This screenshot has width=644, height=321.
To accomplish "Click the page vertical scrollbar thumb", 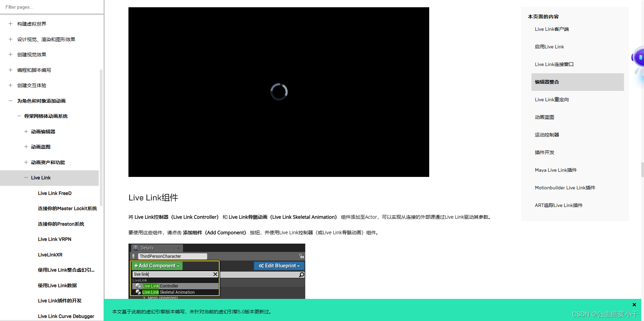I will click(642, 169).
